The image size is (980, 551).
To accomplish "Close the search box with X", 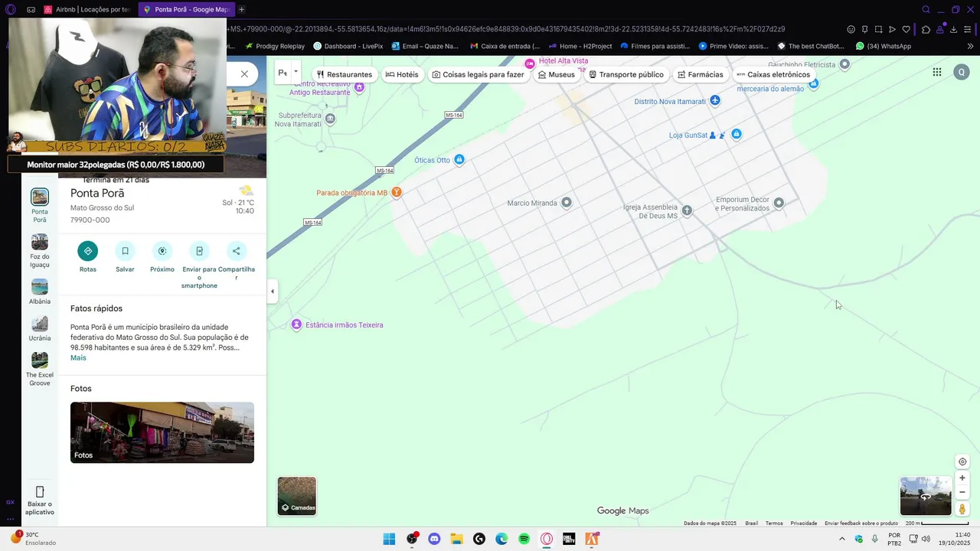I will [244, 74].
